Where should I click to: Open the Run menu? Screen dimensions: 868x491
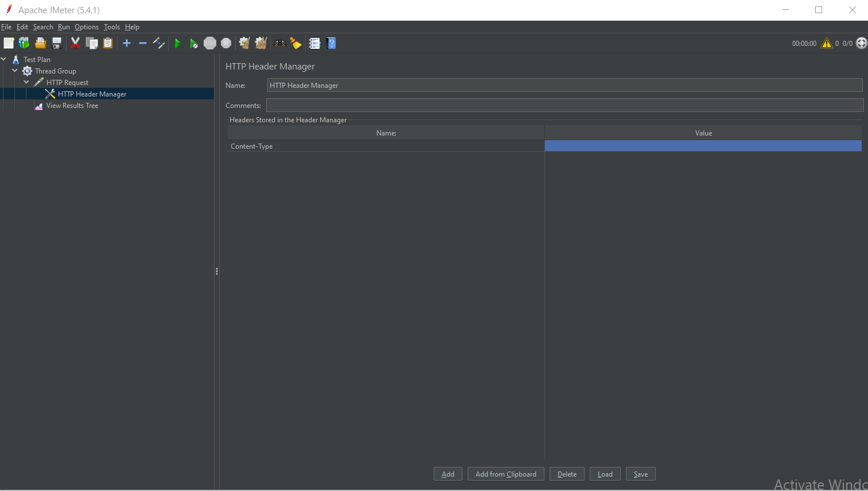coord(64,27)
